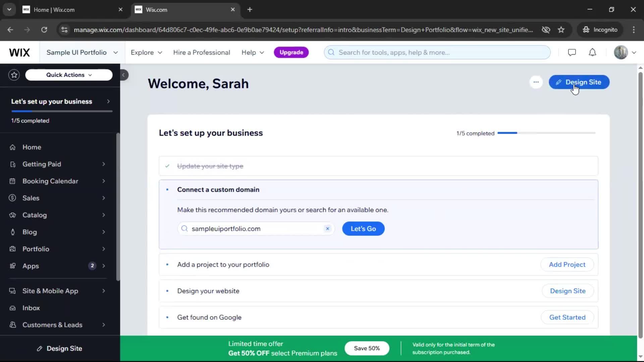Screen dimensions: 644x362
Task: Click the Home sidebar icon
Action: (x=12, y=147)
